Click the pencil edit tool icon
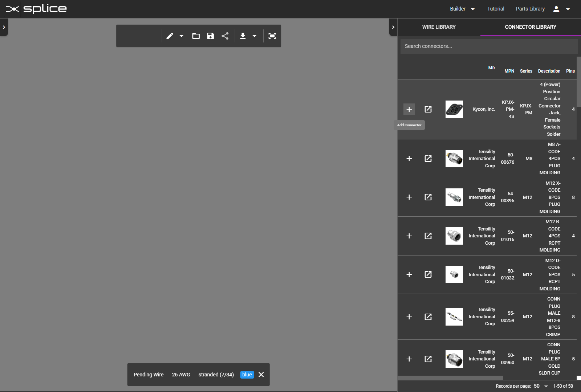 [170, 36]
